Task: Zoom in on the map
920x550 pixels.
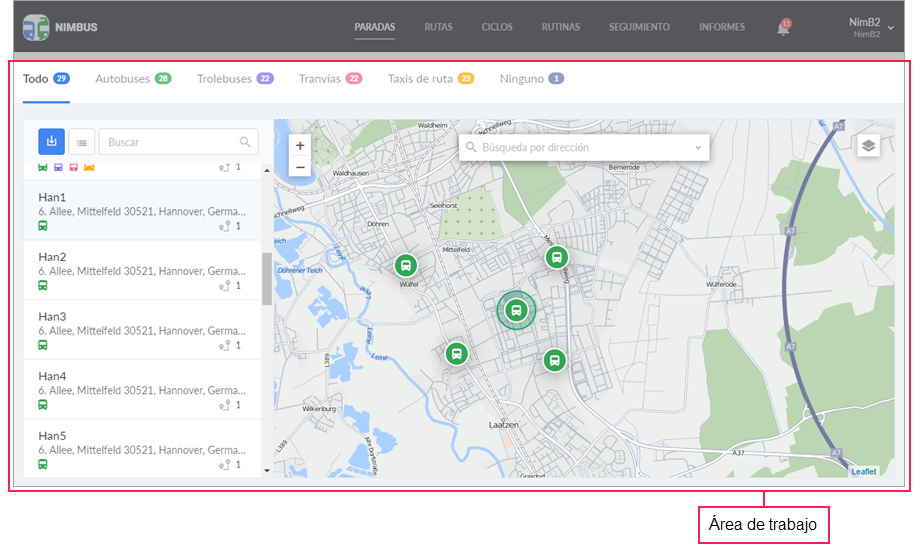Action: coord(300,145)
